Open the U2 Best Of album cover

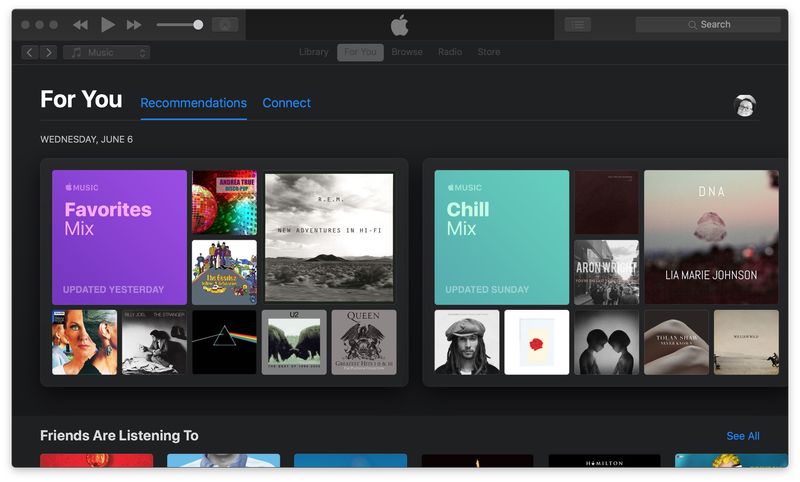coord(294,342)
